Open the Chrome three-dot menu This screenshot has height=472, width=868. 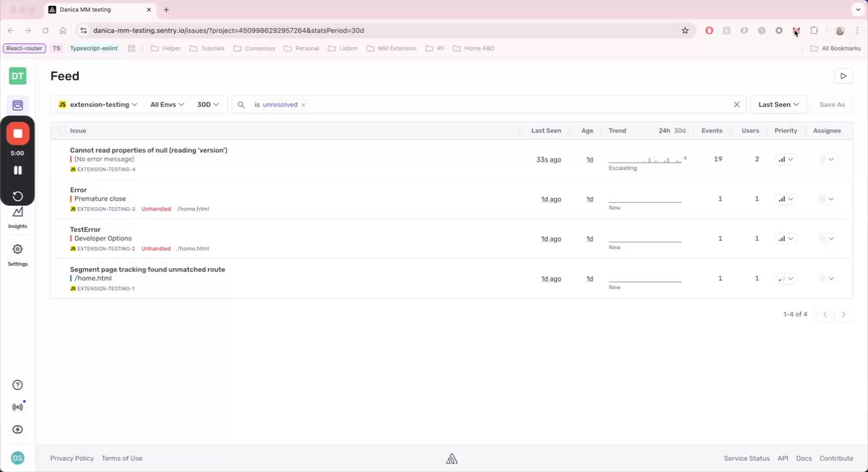click(858, 30)
